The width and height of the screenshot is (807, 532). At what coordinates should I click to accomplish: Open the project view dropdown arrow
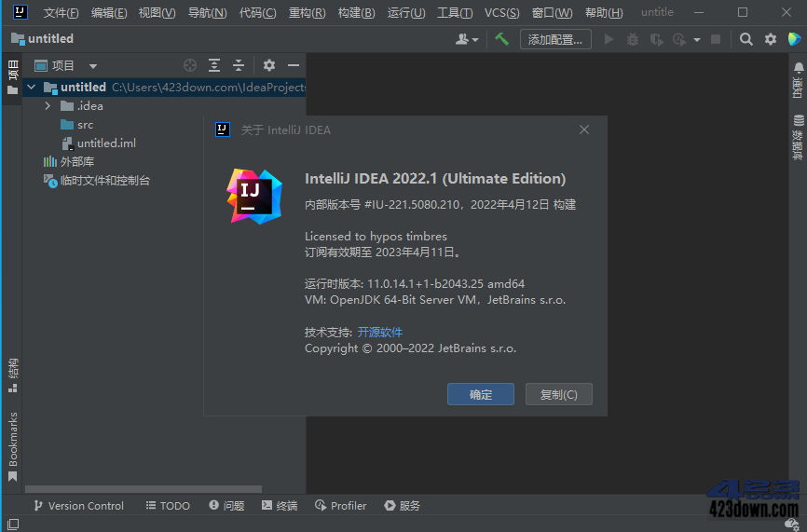92,66
